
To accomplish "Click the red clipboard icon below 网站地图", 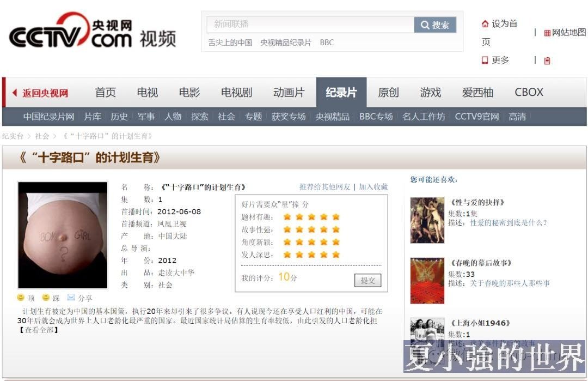I will [x=547, y=61].
